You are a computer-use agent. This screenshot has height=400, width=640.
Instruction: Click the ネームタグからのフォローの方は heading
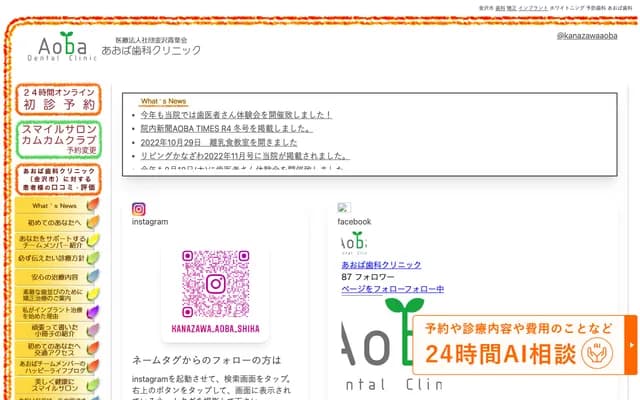[207, 360]
